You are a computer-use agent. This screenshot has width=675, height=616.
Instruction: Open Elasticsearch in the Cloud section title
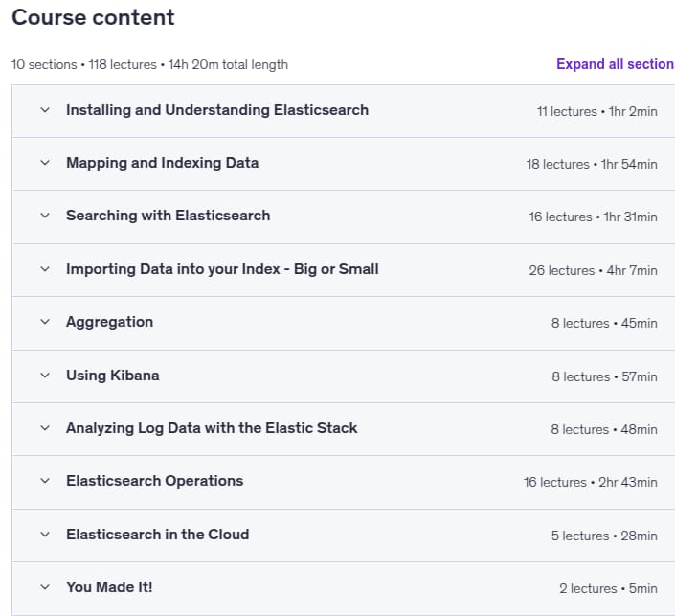158,535
